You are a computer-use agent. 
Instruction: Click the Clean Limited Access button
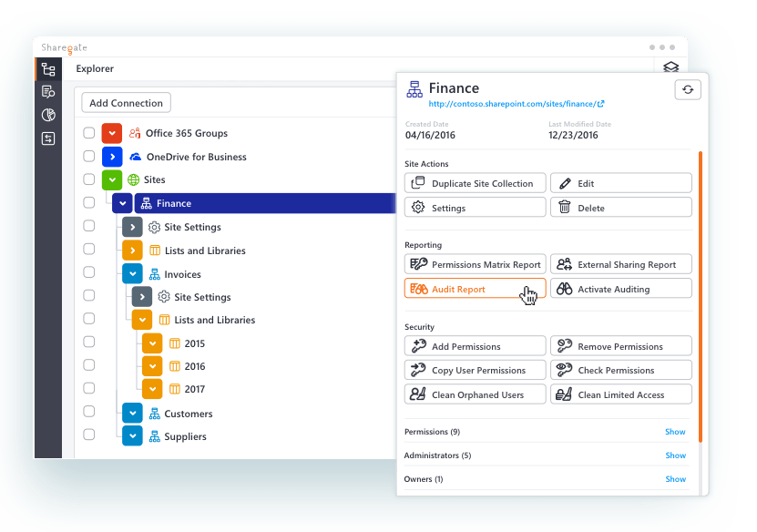(621, 394)
